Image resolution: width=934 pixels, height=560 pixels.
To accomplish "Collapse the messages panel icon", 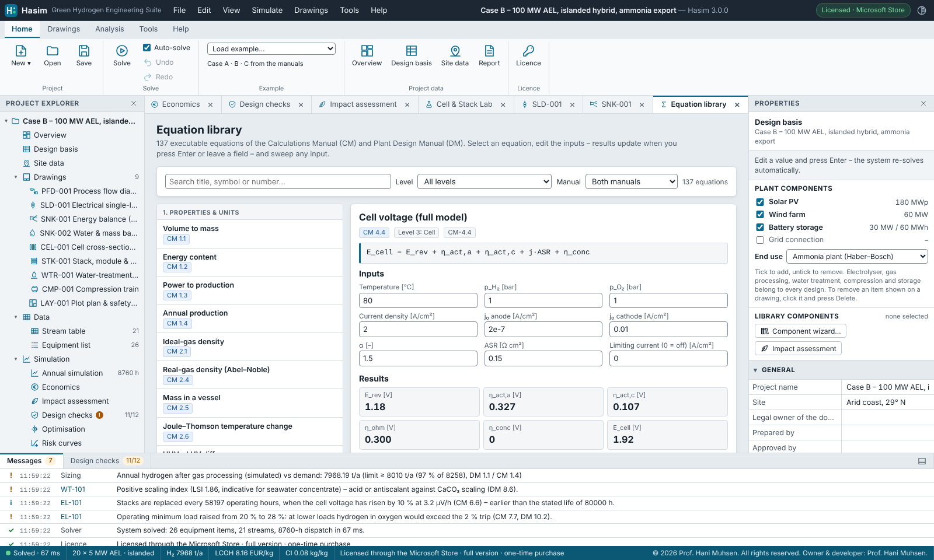I will coord(922,461).
